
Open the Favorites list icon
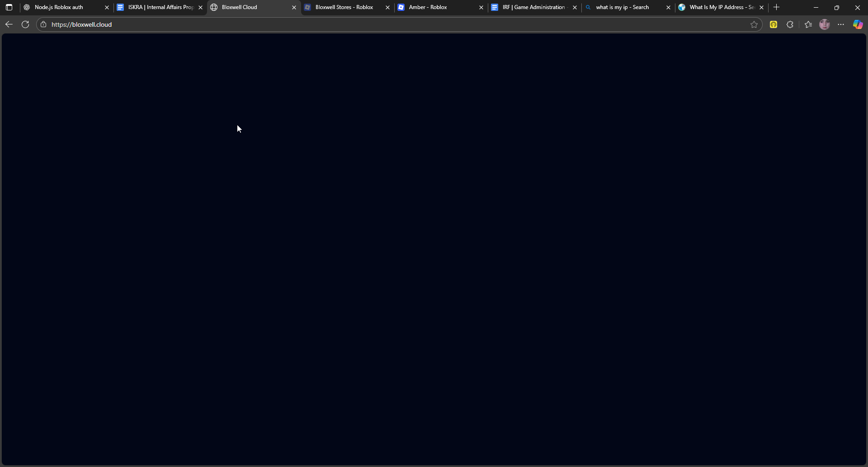[808, 24]
